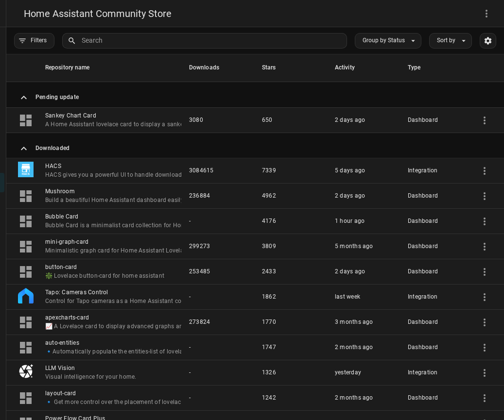
Task: Collapse the Downloaded group
Action: (x=24, y=149)
